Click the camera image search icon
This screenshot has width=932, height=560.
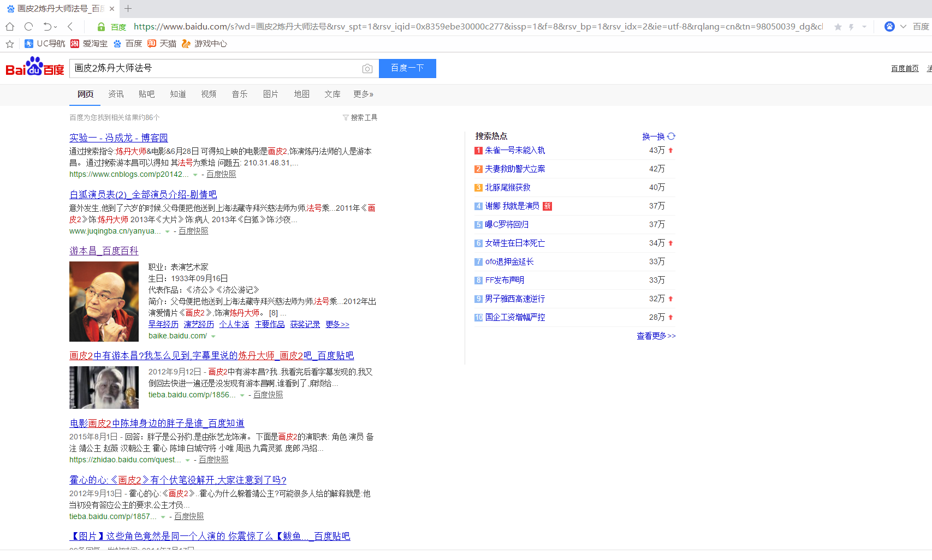367,69
